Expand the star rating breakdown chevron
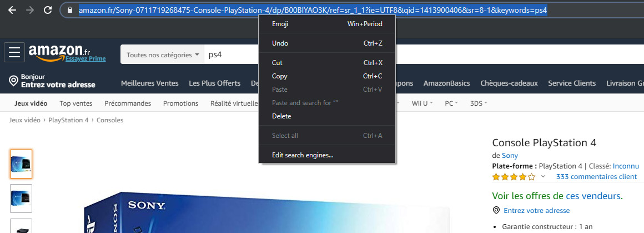 click(543, 177)
